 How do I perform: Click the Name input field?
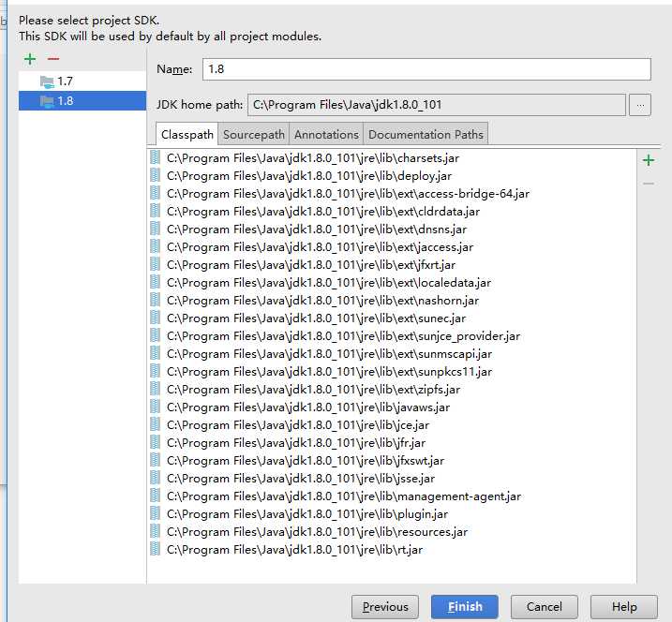point(426,69)
